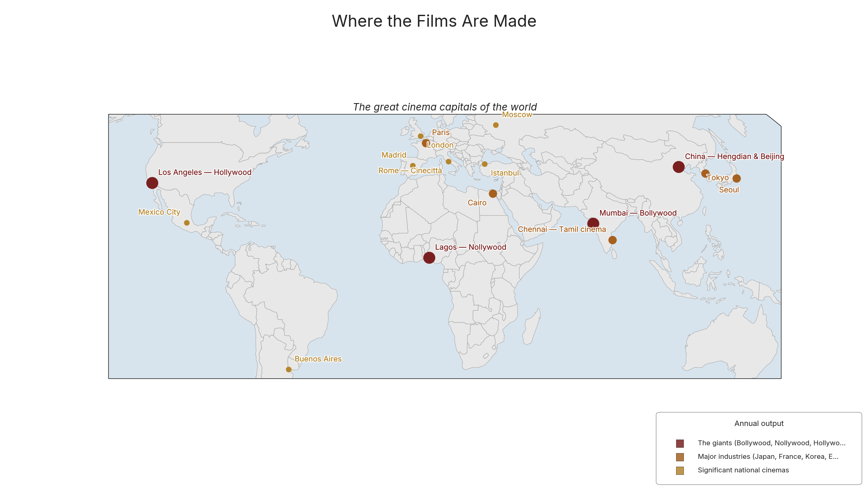Click the 'Rome — Cinecittà' label
The width and height of the screenshot is (868, 488).
coord(410,170)
